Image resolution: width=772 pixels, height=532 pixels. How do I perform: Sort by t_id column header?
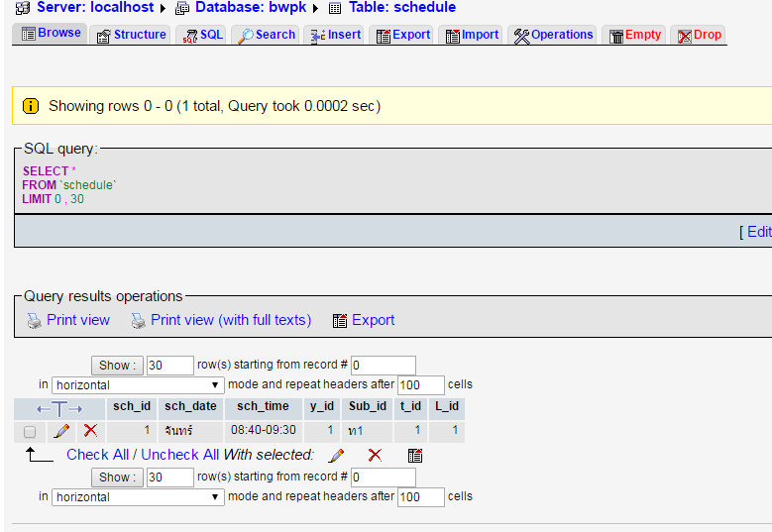410,406
